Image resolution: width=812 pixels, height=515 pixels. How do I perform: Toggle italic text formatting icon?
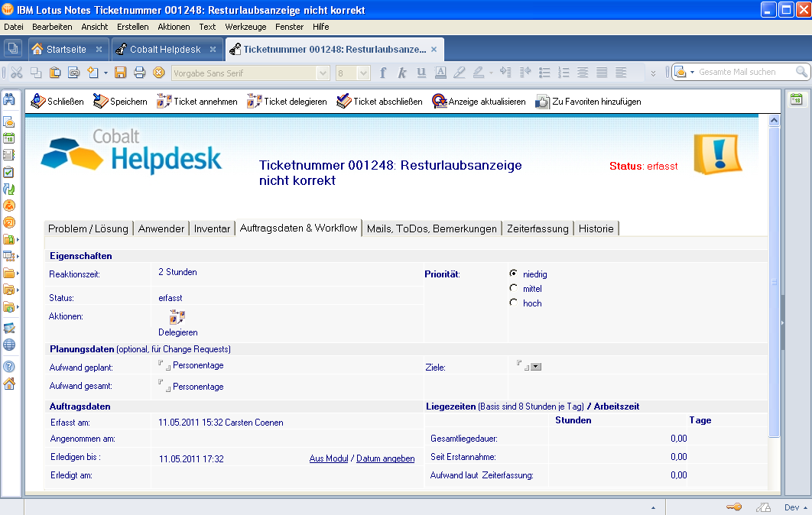point(402,73)
